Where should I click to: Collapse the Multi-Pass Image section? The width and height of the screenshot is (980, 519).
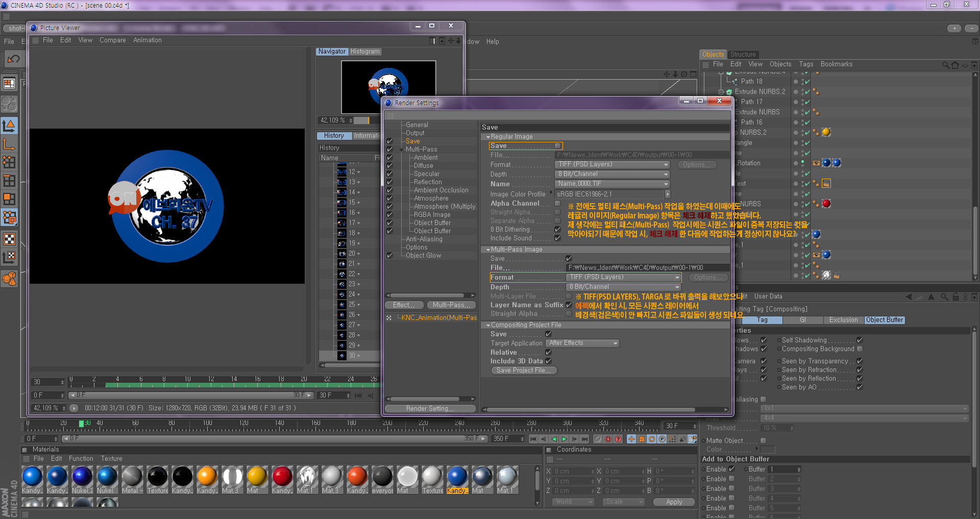coord(488,250)
